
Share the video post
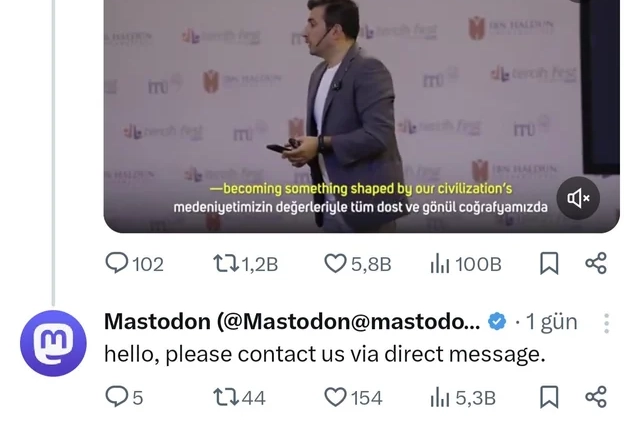click(596, 263)
